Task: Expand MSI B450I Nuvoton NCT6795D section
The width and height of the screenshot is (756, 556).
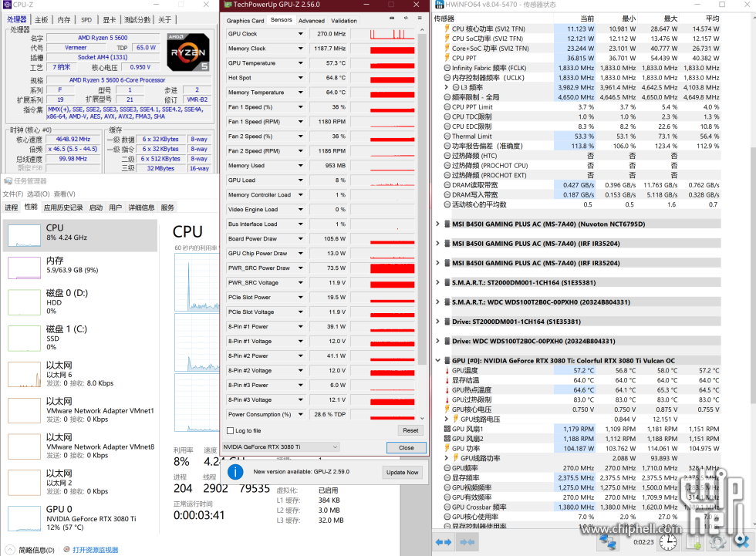Action: [437, 224]
